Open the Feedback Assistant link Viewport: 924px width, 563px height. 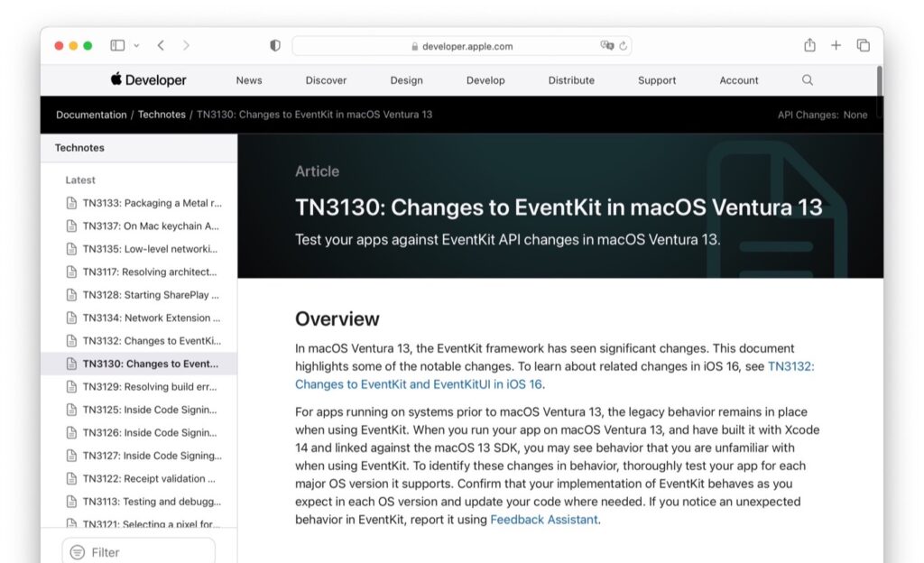coord(543,520)
